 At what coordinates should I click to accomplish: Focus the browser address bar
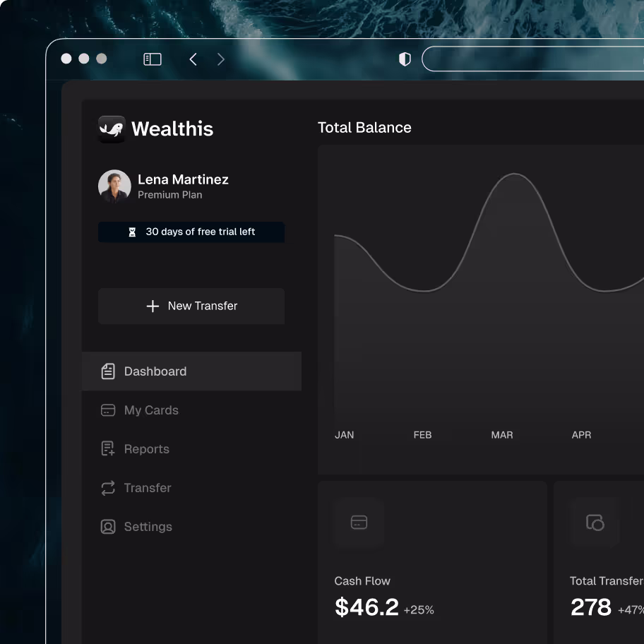(532, 59)
